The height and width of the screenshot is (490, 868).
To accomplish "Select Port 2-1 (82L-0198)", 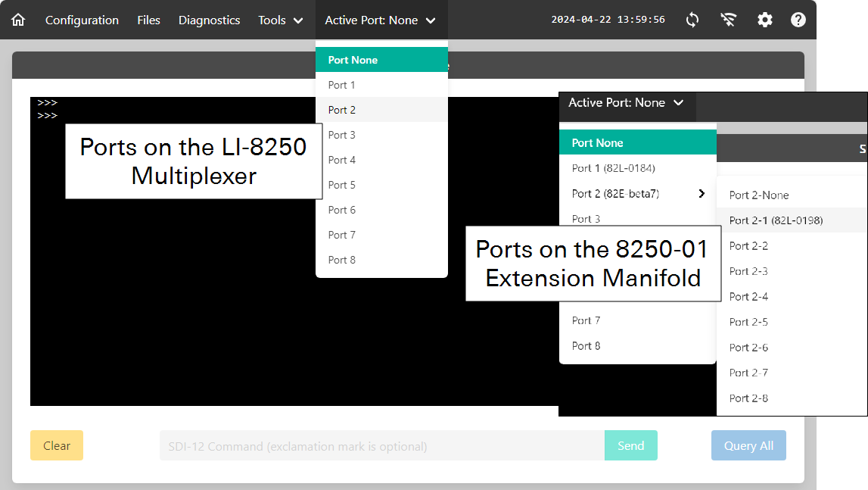I will pos(792,220).
